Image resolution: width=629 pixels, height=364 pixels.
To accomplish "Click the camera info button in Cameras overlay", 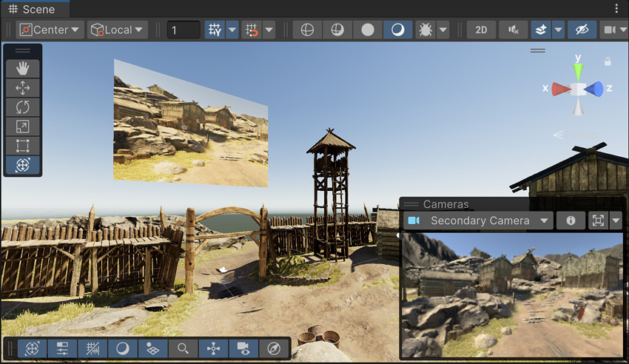I will [x=571, y=220].
